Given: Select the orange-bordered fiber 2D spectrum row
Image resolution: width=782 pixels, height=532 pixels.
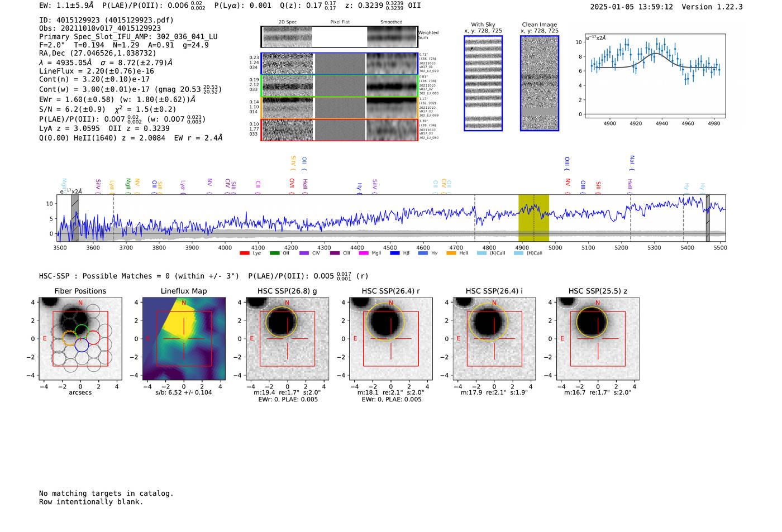Looking at the screenshot, I should click(339, 108).
